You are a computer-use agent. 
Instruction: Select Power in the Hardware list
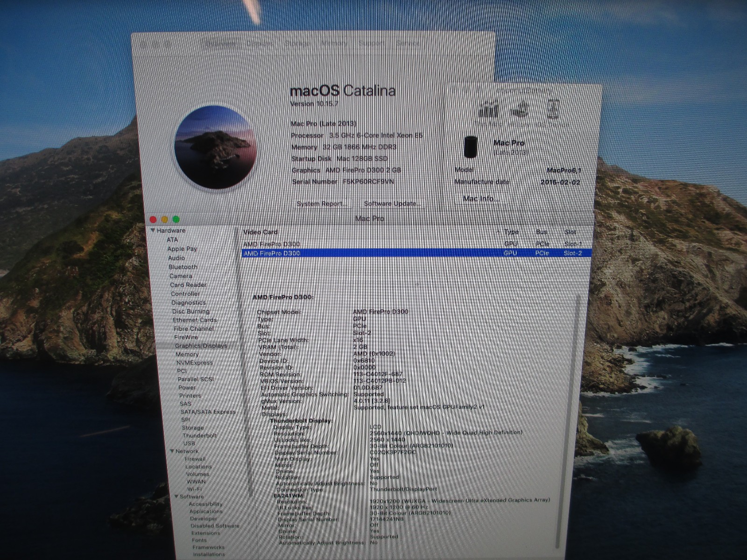187,387
